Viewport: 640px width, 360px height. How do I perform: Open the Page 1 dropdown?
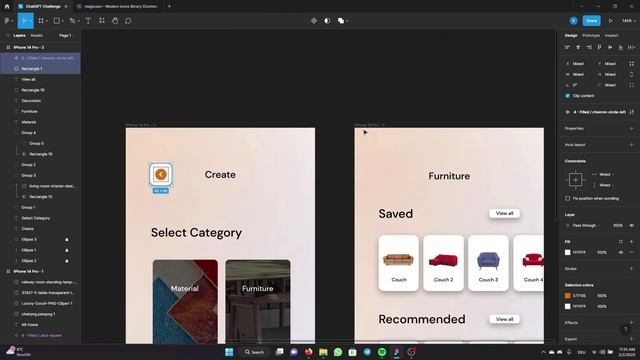point(67,36)
